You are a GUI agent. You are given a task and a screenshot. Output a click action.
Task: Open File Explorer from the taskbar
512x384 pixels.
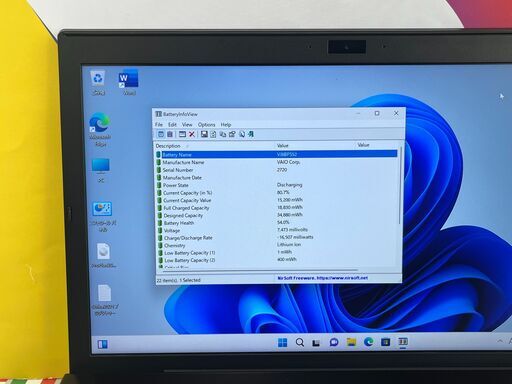tap(351, 342)
